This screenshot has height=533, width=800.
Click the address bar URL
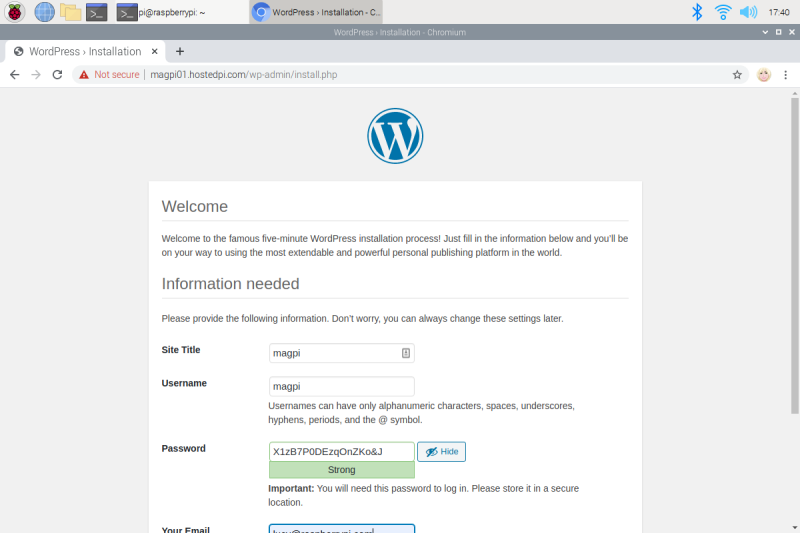[243, 74]
